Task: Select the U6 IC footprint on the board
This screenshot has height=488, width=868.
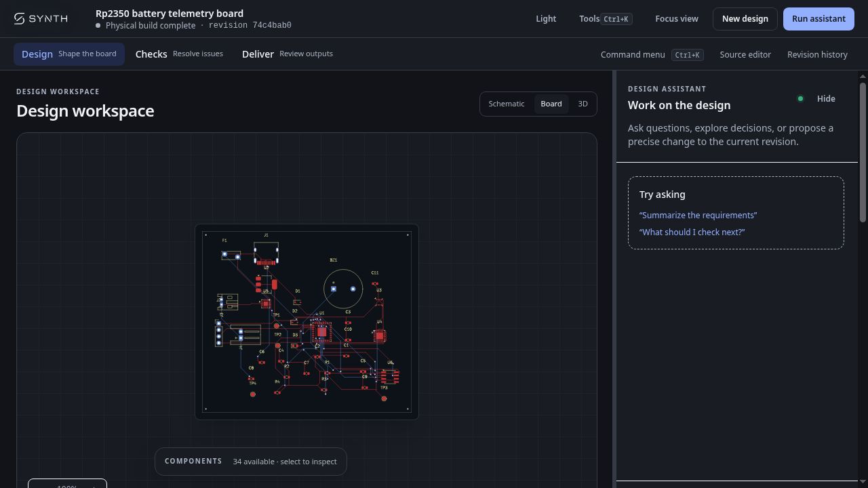Action: (x=391, y=376)
